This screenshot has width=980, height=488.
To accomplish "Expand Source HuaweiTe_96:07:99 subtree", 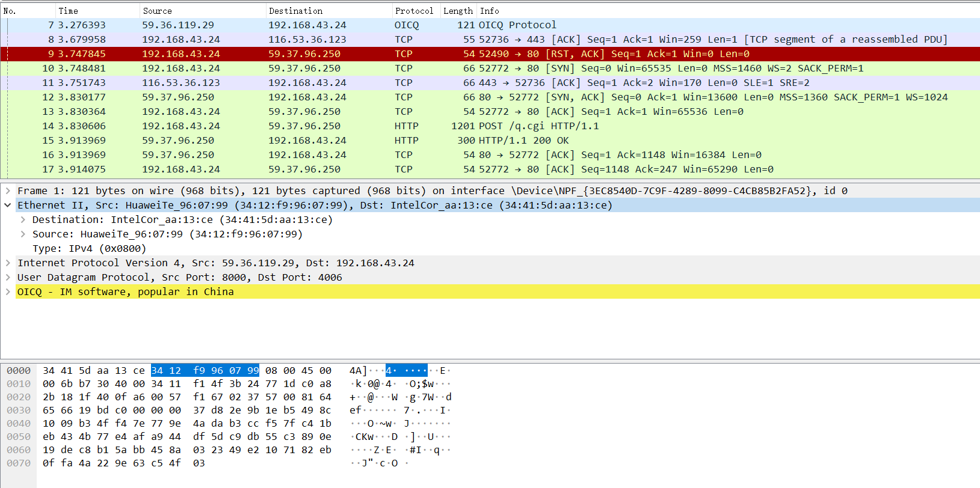I will [x=23, y=234].
